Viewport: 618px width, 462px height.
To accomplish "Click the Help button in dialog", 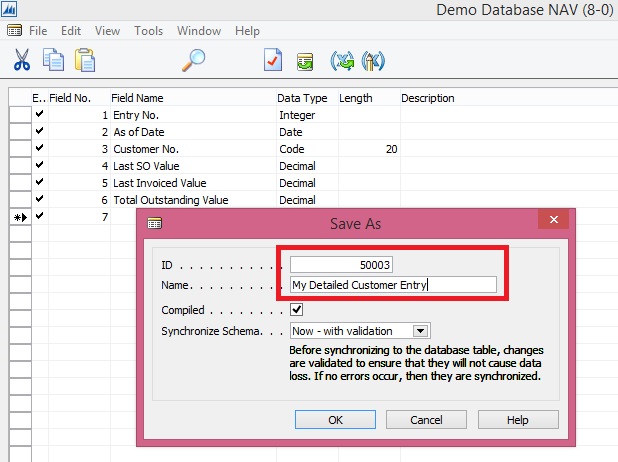I will (x=518, y=419).
